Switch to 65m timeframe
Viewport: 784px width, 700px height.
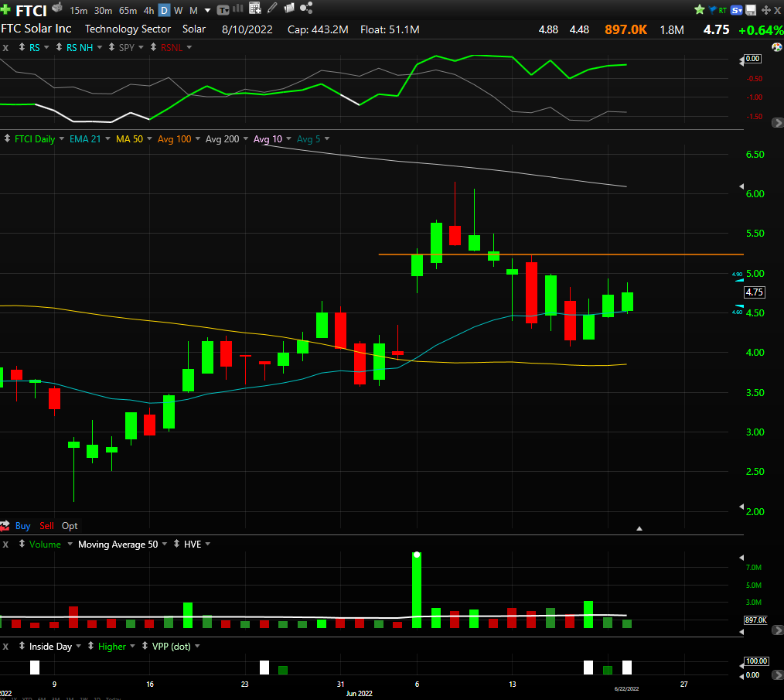[x=128, y=11]
